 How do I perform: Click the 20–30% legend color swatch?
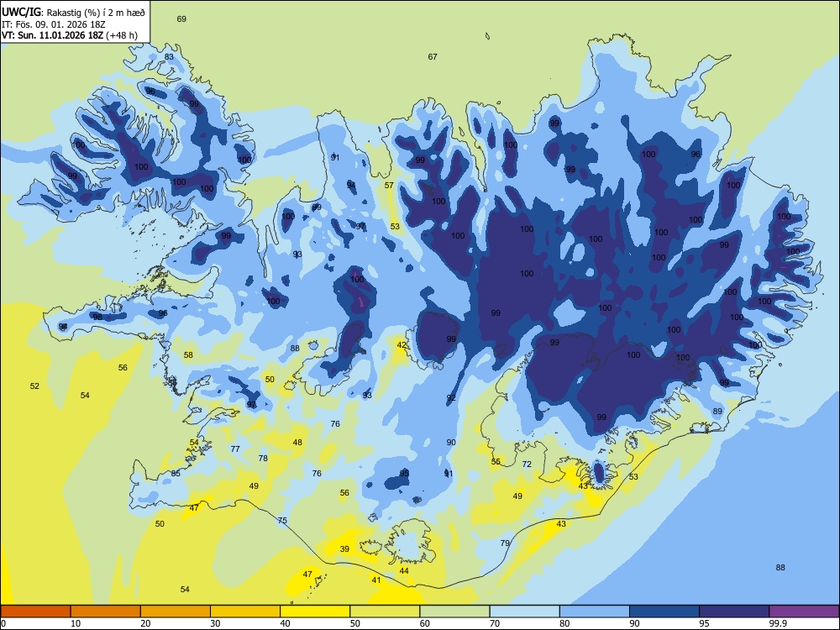(x=176, y=612)
